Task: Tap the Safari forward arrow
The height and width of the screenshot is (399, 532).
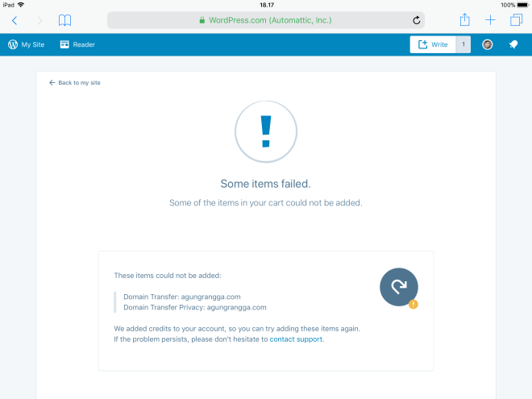Action: (39, 20)
